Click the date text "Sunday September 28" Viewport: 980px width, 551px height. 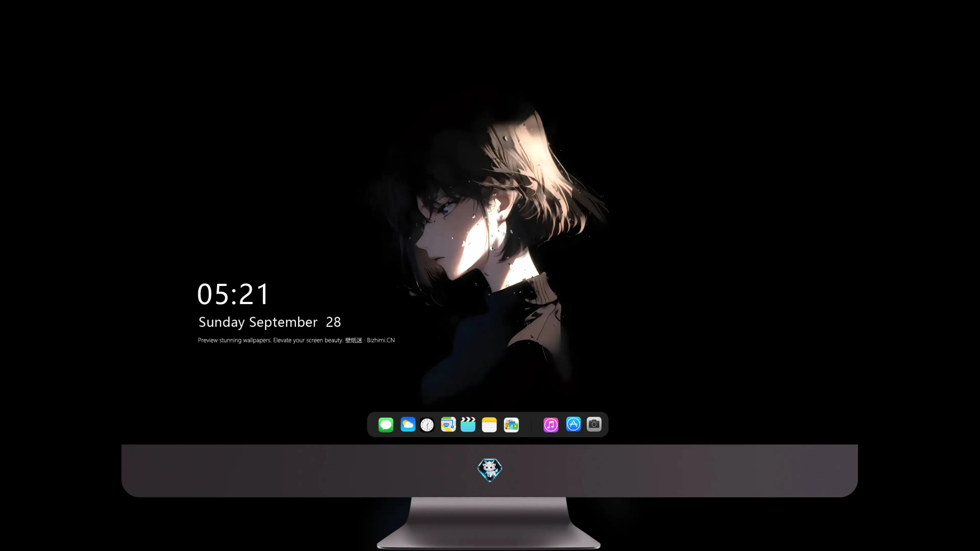270,322
